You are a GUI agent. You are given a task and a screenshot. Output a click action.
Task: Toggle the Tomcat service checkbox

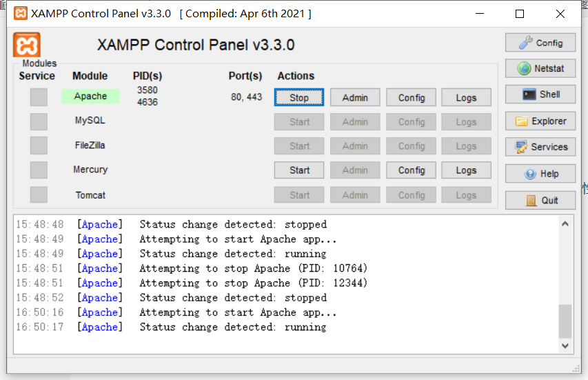pyautogui.click(x=39, y=194)
